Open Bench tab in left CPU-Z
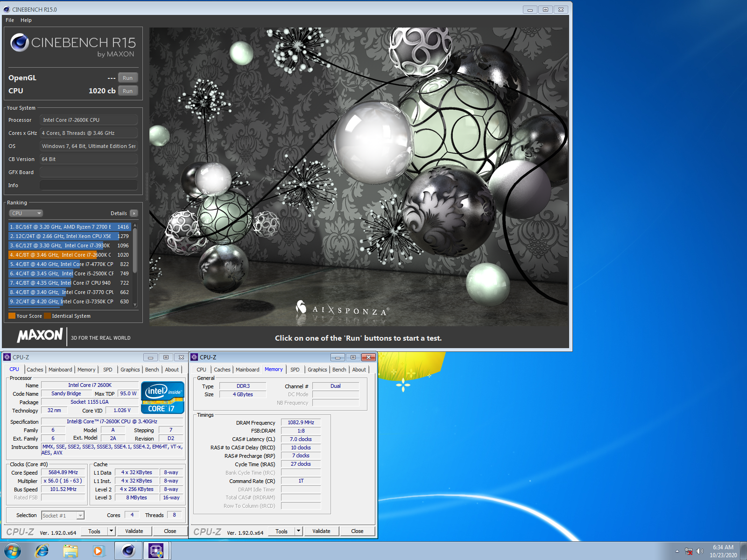 (x=152, y=370)
